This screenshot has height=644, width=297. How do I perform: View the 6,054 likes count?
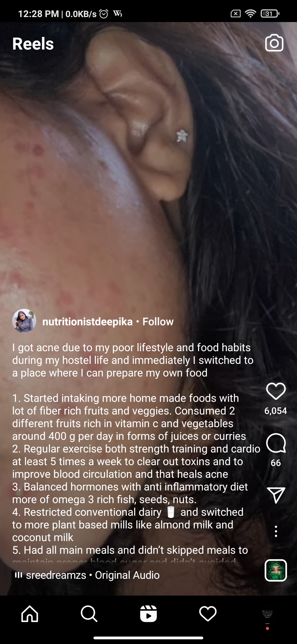click(x=276, y=411)
